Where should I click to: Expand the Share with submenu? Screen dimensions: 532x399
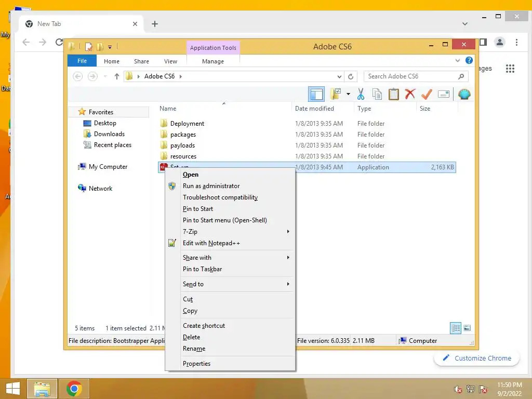(230, 258)
